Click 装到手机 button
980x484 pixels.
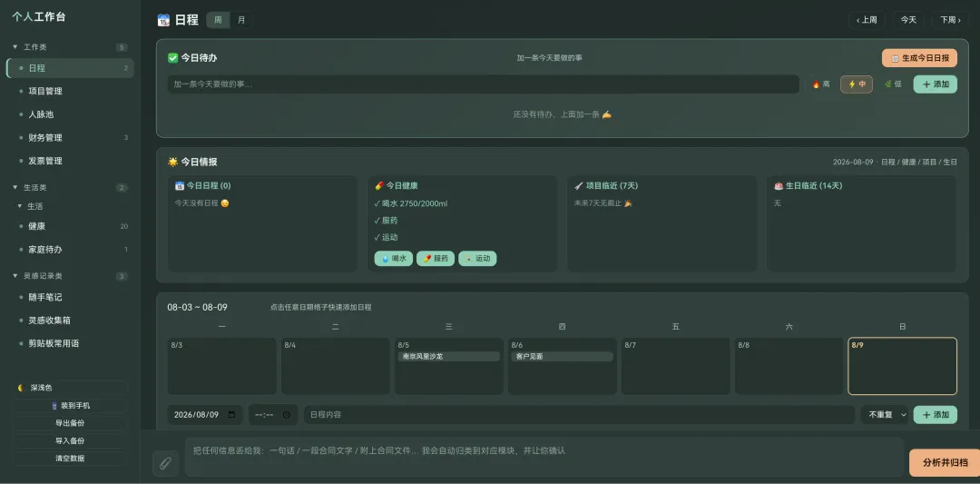click(x=70, y=405)
